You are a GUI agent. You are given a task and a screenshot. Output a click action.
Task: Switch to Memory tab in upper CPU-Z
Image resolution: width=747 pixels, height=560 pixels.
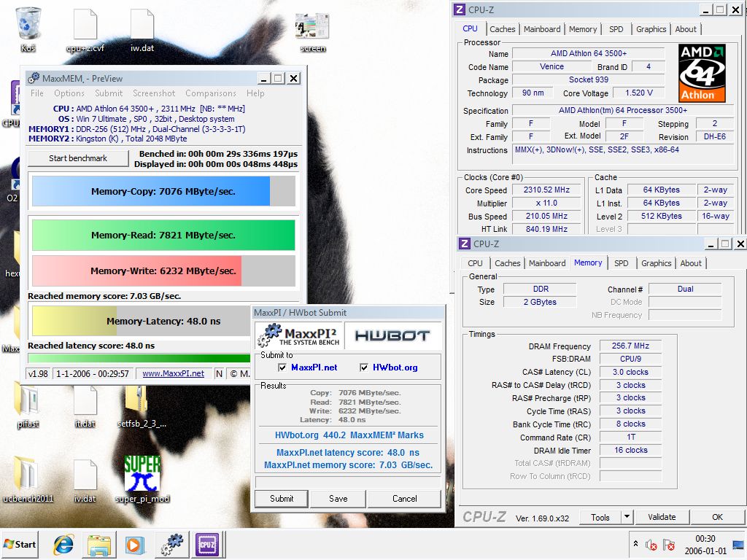coord(583,29)
